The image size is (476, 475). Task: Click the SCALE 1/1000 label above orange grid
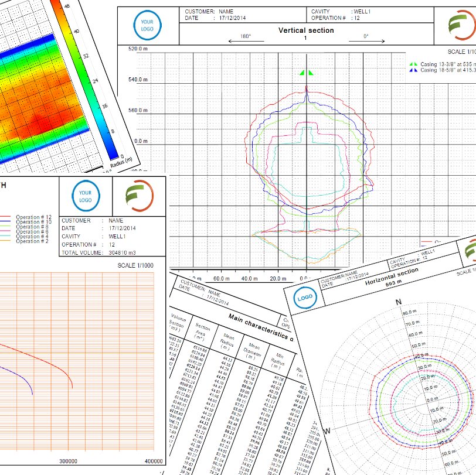(135, 265)
